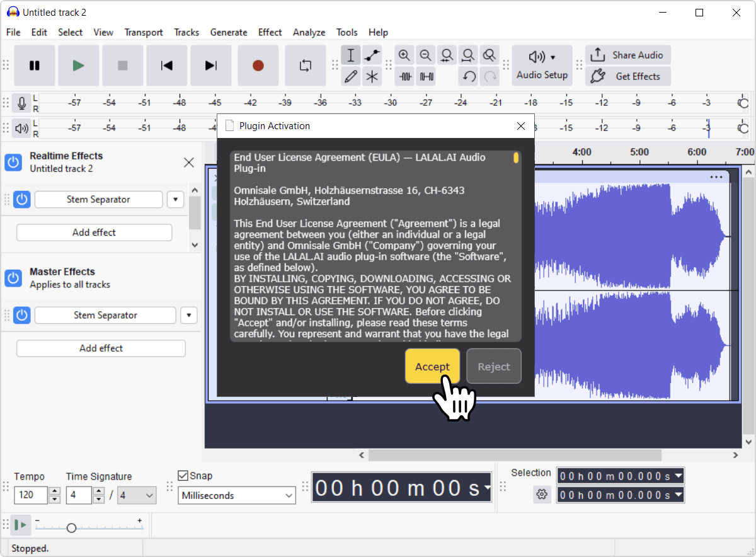Select the Multi-tool asterisk icon

point(372,77)
